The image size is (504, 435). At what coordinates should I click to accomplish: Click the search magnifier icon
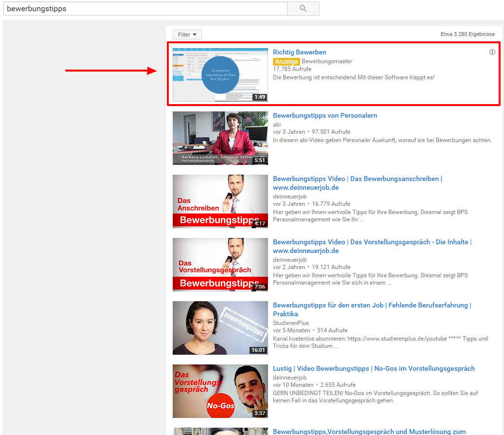coord(303,8)
